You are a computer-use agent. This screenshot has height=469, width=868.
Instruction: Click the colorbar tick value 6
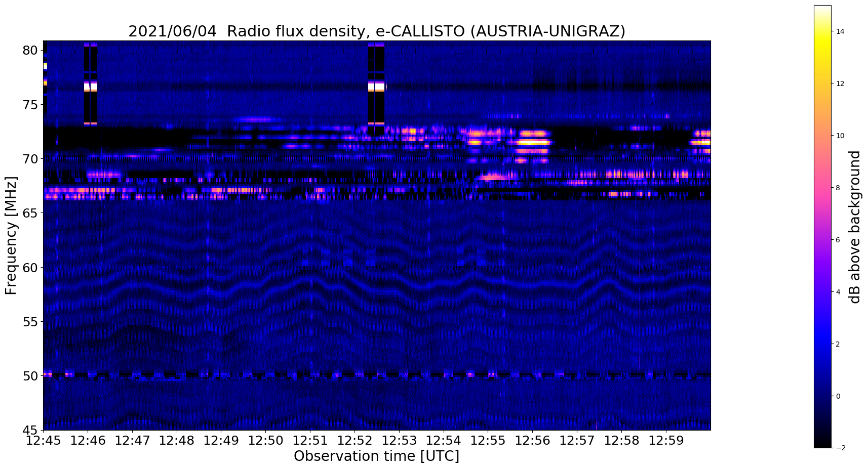point(838,240)
